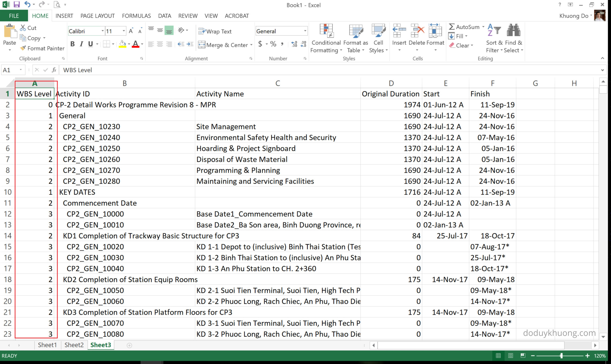Image resolution: width=611 pixels, height=364 pixels.
Task: Click the Cut scissors icon
Action: point(23,28)
